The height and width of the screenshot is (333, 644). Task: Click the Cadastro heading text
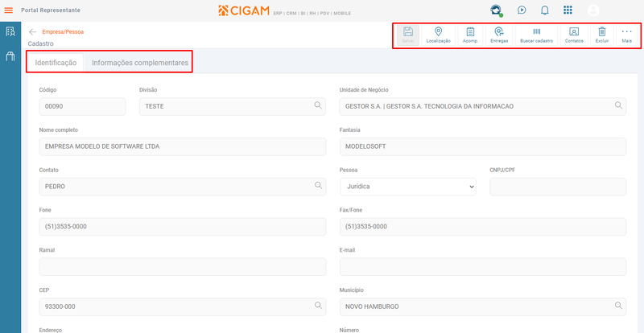tap(41, 43)
